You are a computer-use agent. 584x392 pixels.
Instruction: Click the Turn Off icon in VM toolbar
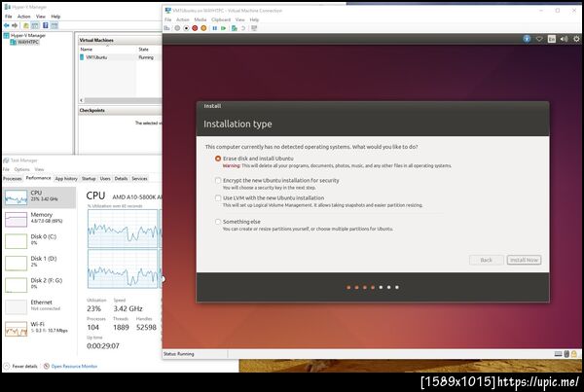coord(186,28)
